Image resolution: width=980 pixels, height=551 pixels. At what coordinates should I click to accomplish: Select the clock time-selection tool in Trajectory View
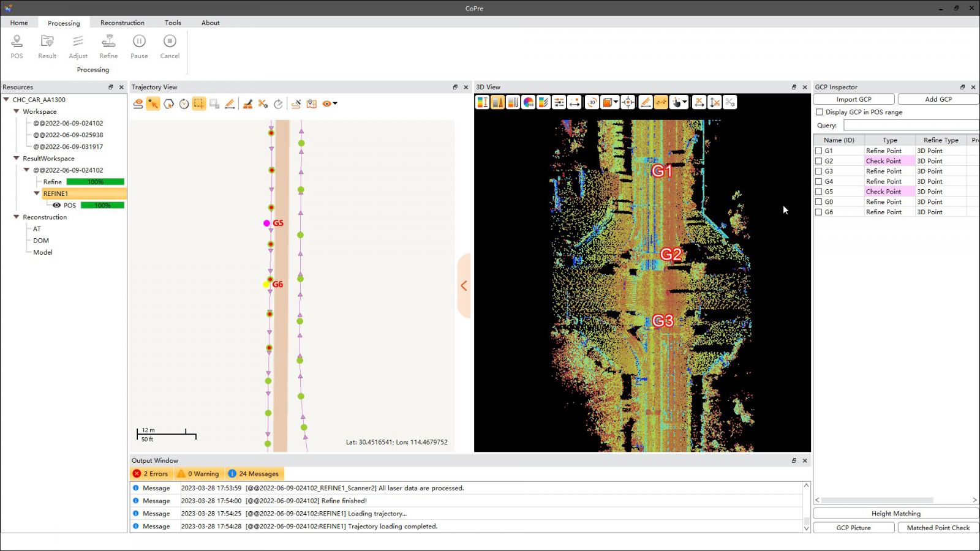click(x=184, y=103)
